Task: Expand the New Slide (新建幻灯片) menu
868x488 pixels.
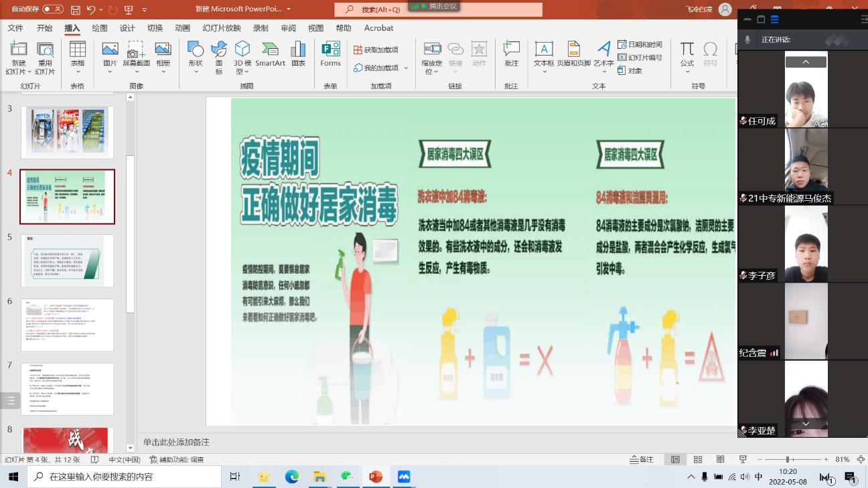Action: coord(18,68)
